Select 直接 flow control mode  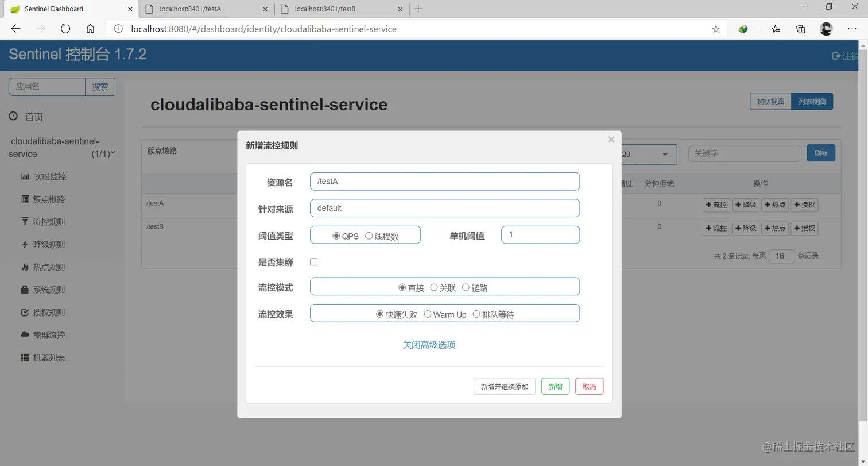click(402, 287)
